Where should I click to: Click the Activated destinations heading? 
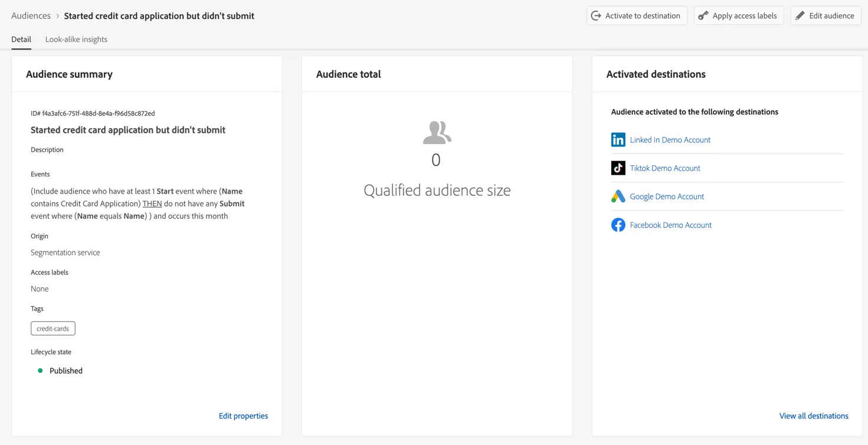656,74
